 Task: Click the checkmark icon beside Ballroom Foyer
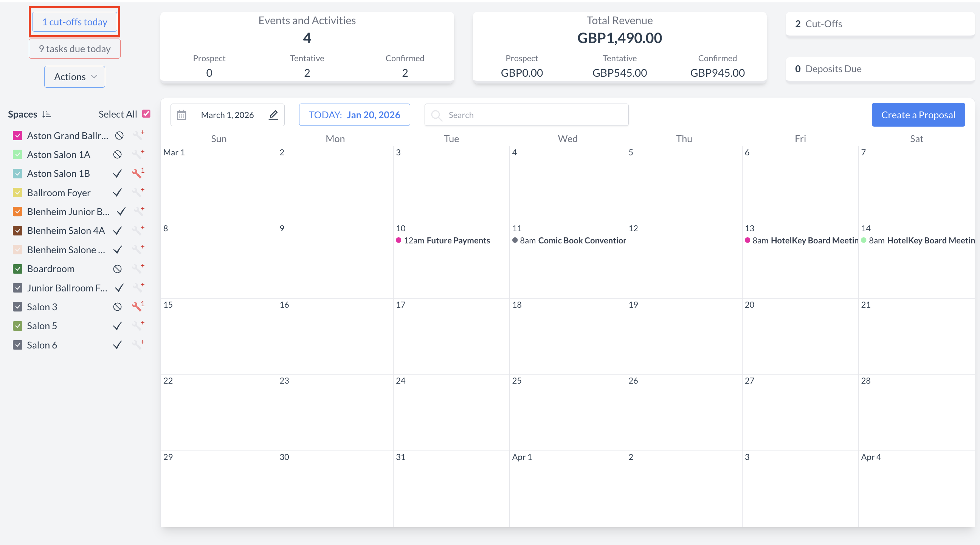(x=118, y=193)
